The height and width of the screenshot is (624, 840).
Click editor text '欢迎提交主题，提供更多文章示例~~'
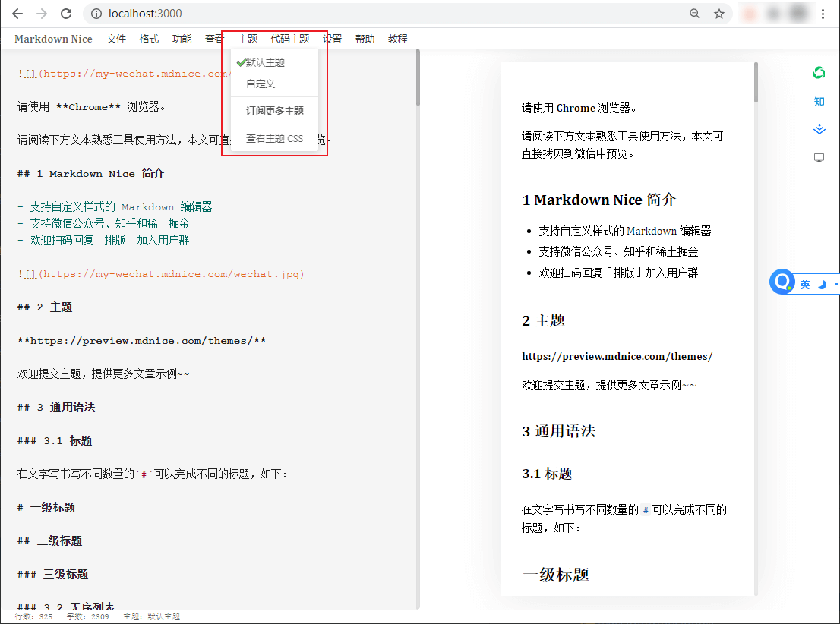tap(103, 373)
